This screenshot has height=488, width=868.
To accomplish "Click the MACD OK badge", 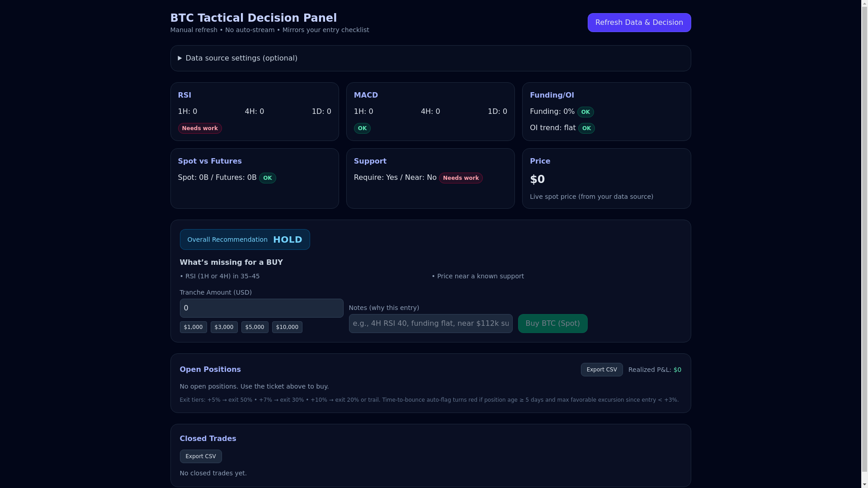I will (362, 128).
